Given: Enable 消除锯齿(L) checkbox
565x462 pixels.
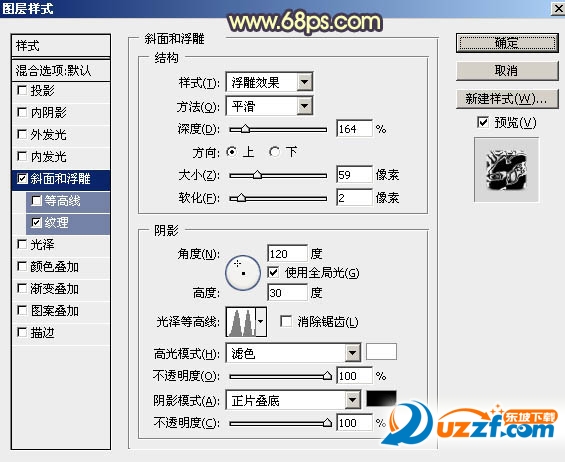Looking at the screenshot, I should pos(286,321).
